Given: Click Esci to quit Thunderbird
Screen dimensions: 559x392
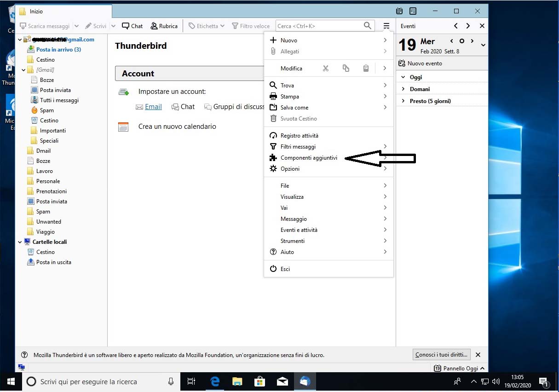Looking at the screenshot, I should [328, 269].
